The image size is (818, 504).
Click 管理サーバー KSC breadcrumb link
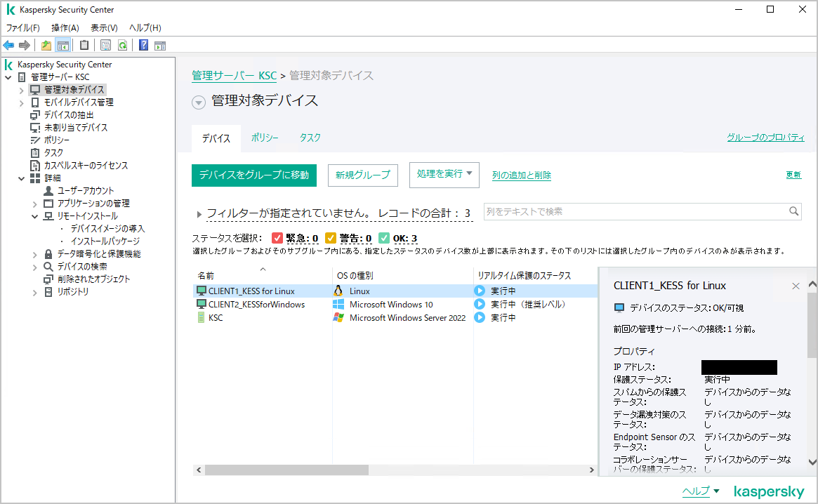[235, 76]
